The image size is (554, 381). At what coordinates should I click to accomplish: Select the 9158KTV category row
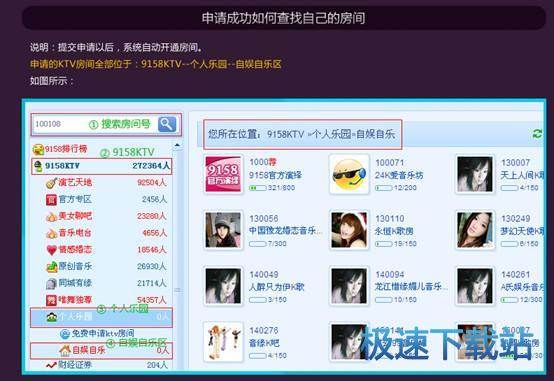101,166
